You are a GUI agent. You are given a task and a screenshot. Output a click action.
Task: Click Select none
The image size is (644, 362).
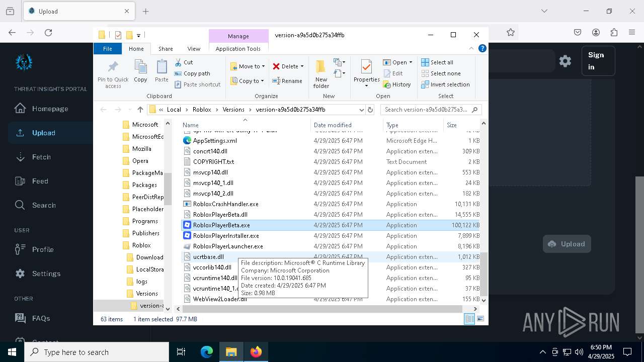[x=441, y=73]
